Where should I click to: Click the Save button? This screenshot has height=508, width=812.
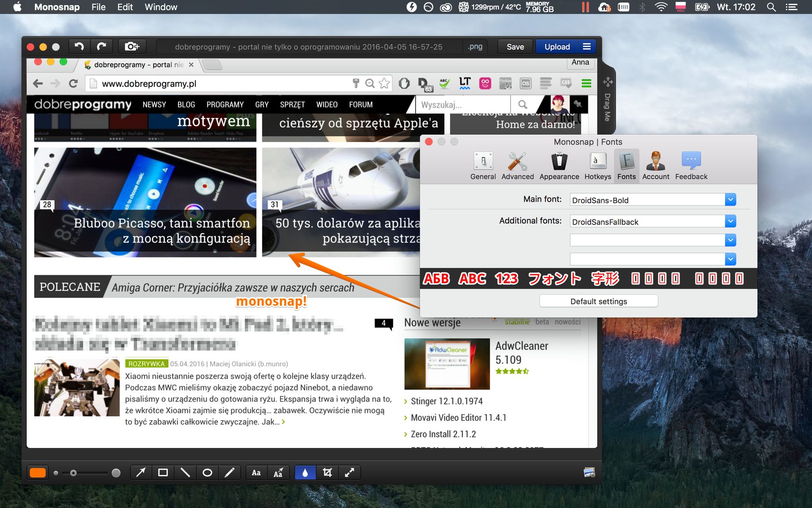tap(515, 46)
